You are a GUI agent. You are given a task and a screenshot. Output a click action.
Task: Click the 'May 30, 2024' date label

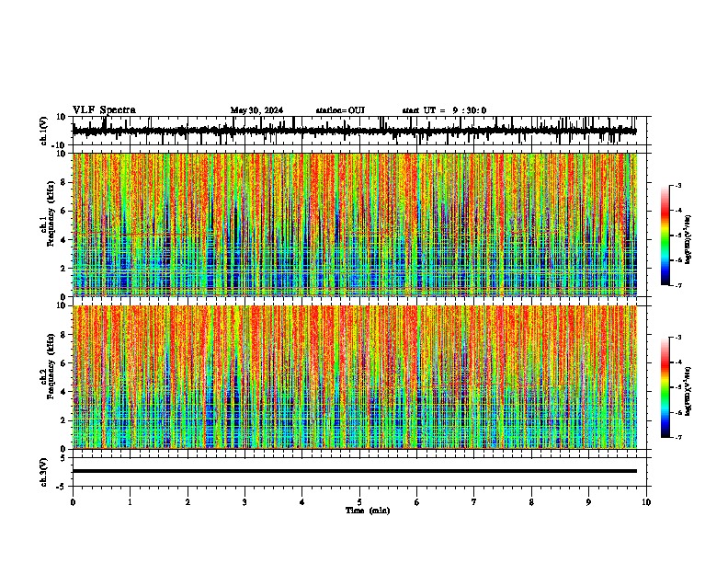click(256, 110)
